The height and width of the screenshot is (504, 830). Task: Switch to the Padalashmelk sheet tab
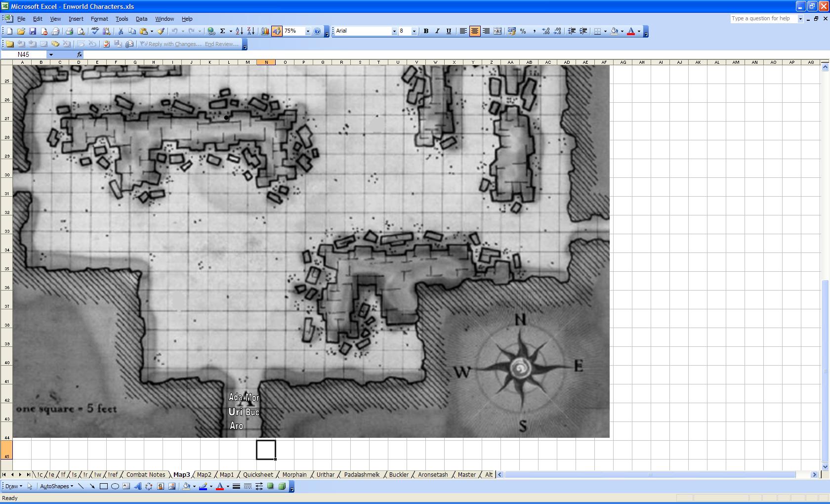(x=362, y=475)
